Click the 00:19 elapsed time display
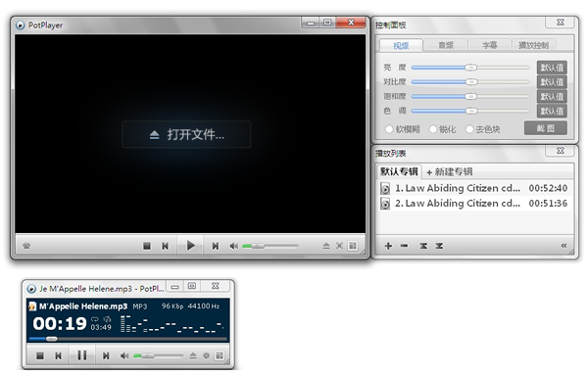 click(x=60, y=324)
